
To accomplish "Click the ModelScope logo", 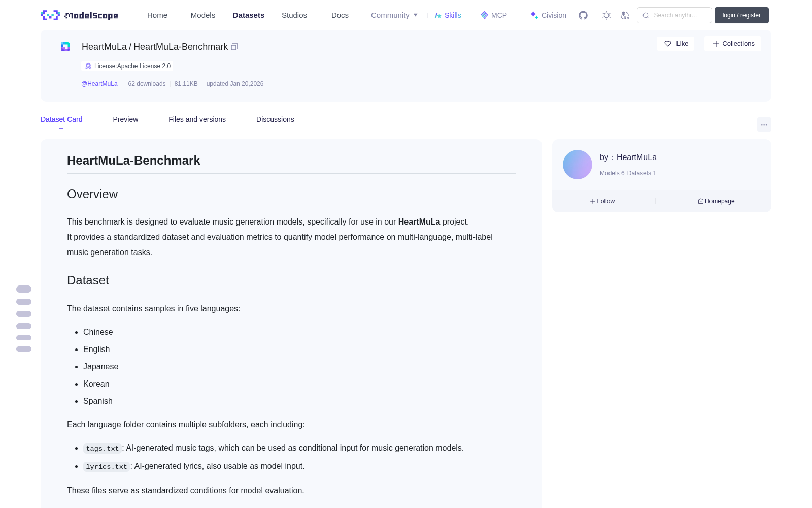I will (79, 15).
